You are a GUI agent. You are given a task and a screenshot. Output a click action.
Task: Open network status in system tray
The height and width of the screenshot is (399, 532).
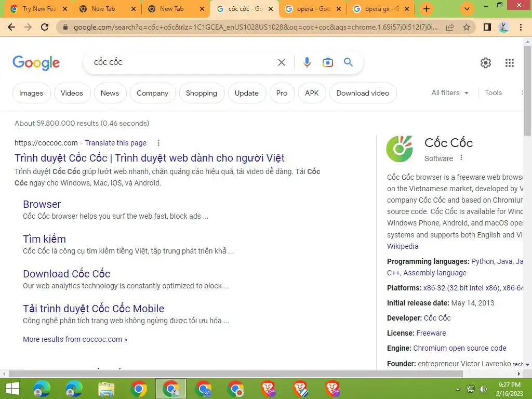(471, 389)
